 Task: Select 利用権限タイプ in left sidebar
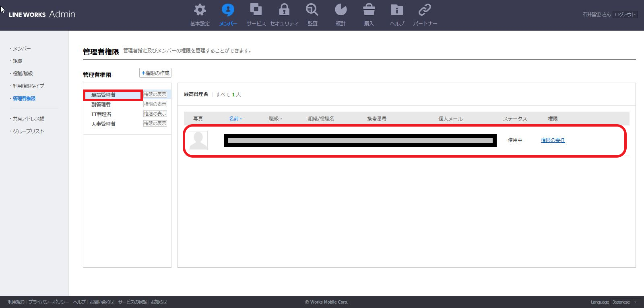point(28,86)
